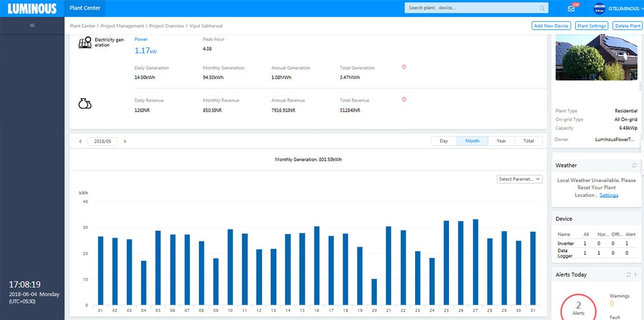Refresh the Weather panel
Screen dimensions: 644x320
(x=634, y=166)
